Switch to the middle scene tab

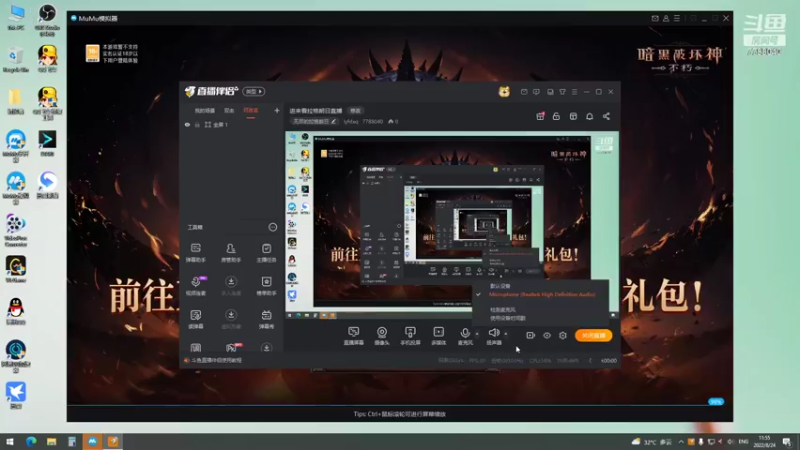click(x=229, y=111)
